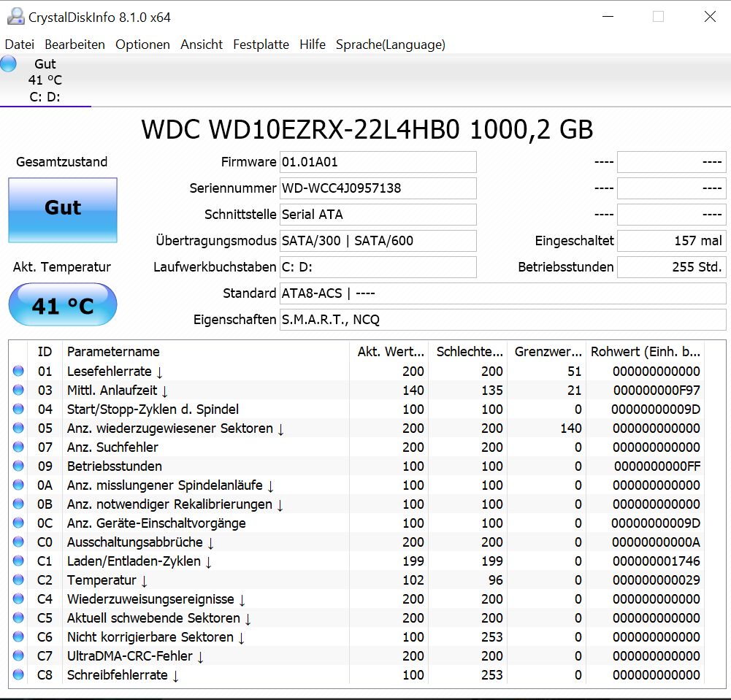Click status orb of Mittl. Anlaufzeit row
The height and width of the screenshot is (700, 731).
pyautogui.click(x=18, y=390)
